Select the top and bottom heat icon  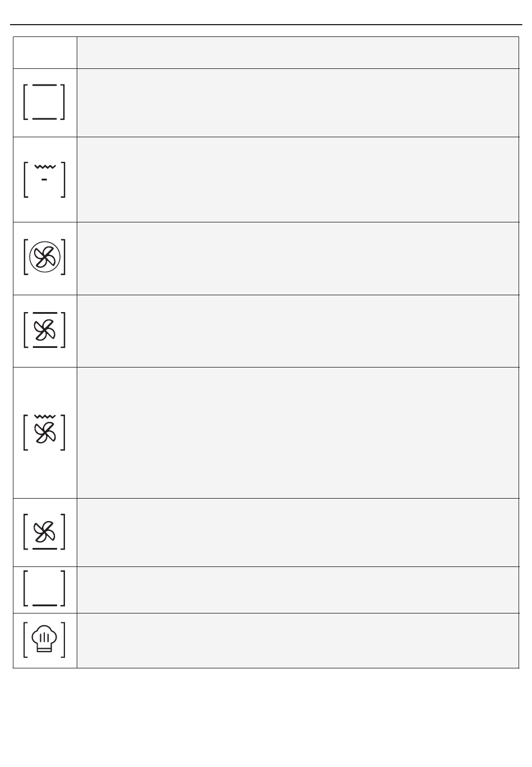click(x=44, y=102)
